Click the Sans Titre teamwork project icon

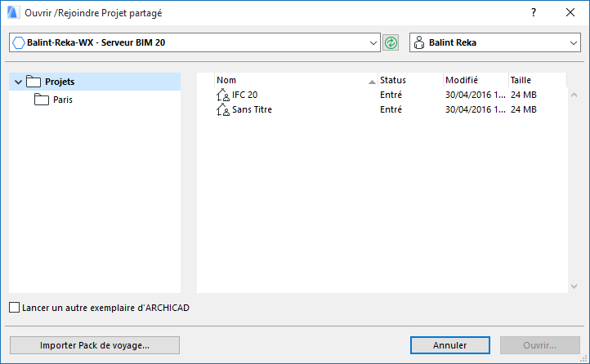coord(223,109)
